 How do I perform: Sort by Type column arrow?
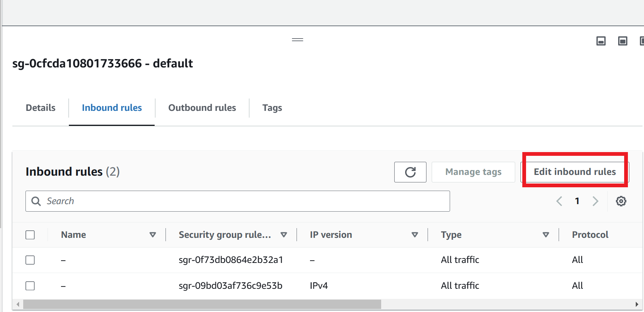546,235
